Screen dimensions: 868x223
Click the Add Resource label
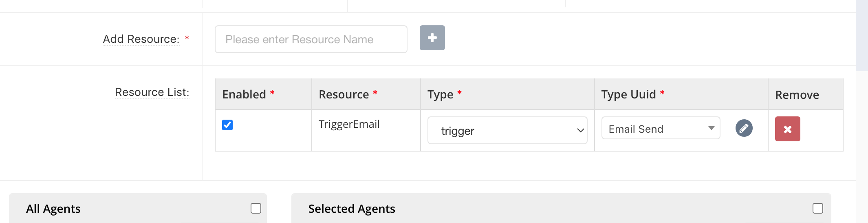(141, 39)
